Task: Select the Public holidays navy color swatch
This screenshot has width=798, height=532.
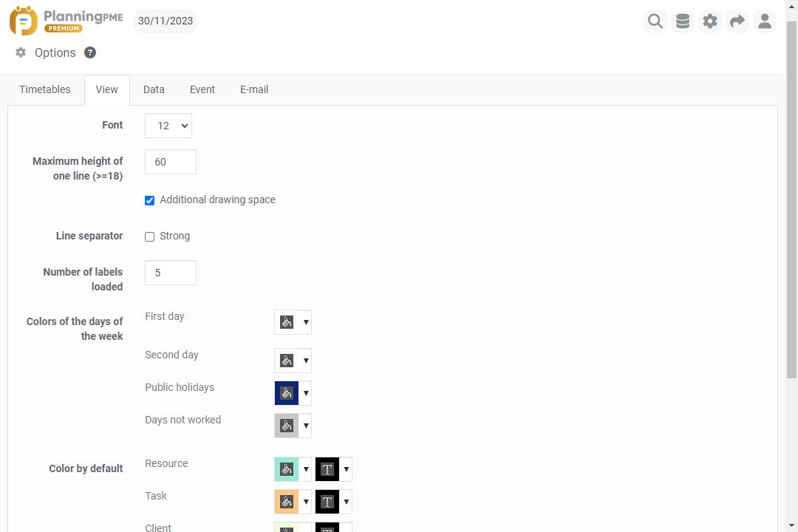Action: coord(286,393)
